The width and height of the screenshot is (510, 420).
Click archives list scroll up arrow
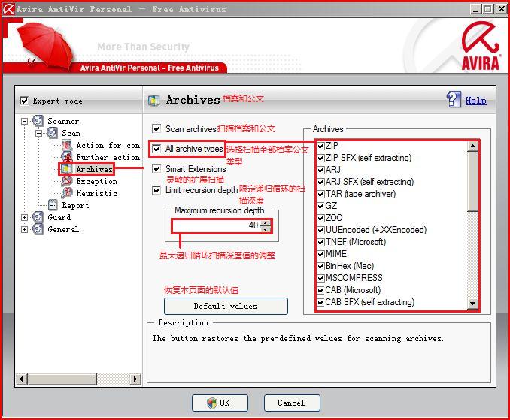coord(472,147)
